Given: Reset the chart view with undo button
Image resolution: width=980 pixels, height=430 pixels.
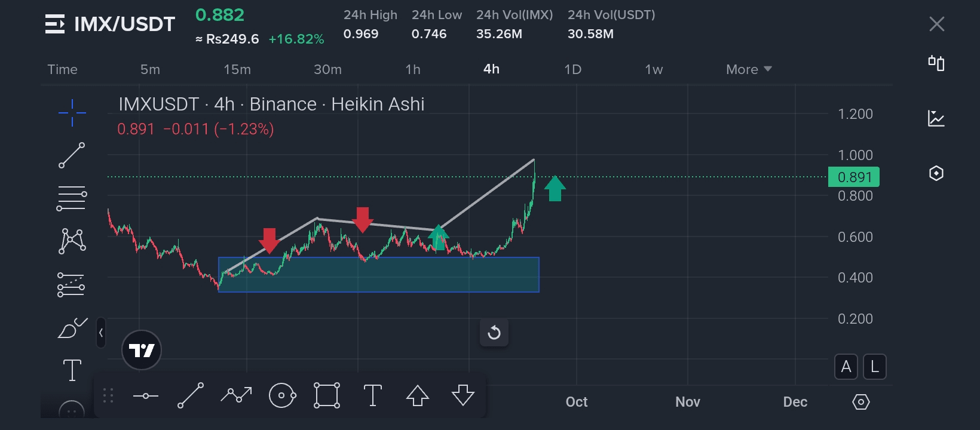Looking at the screenshot, I should [494, 333].
